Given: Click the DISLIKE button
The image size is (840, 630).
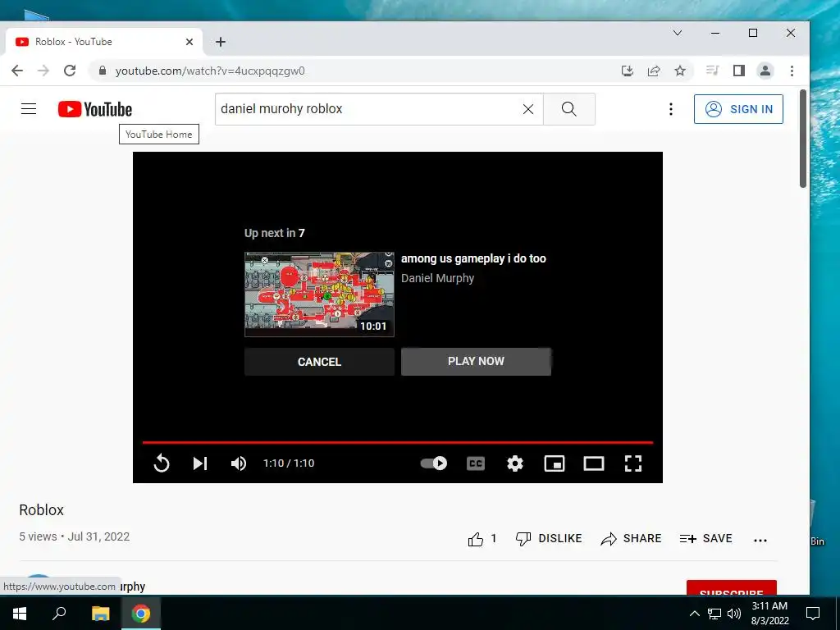Looking at the screenshot, I should (x=549, y=538).
